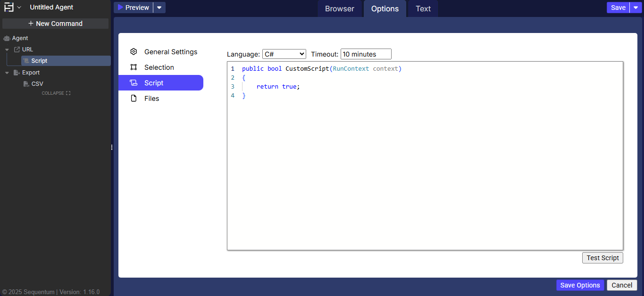Switch to the Text tab

click(423, 8)
